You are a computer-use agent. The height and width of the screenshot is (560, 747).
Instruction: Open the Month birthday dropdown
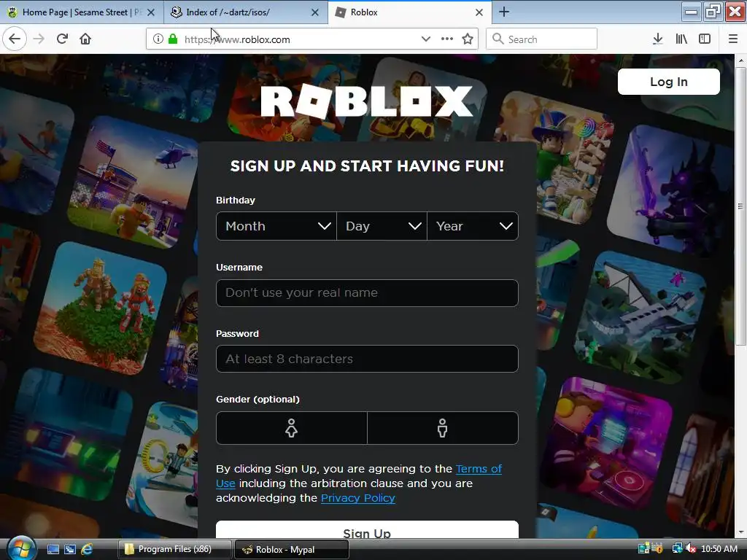276,226
